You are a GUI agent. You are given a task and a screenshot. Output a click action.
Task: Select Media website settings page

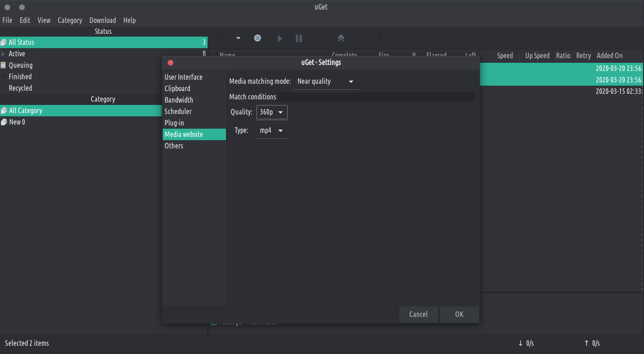coord(194,134)
